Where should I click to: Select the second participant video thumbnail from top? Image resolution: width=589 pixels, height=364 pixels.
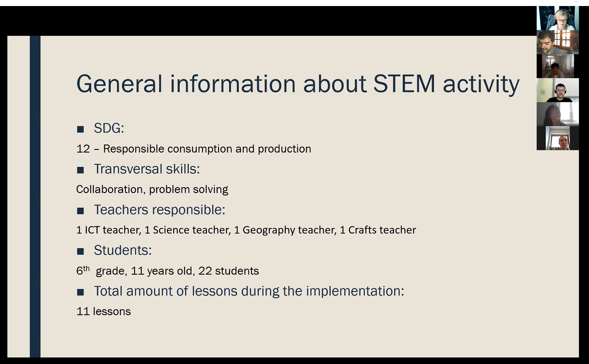[557, 42]
